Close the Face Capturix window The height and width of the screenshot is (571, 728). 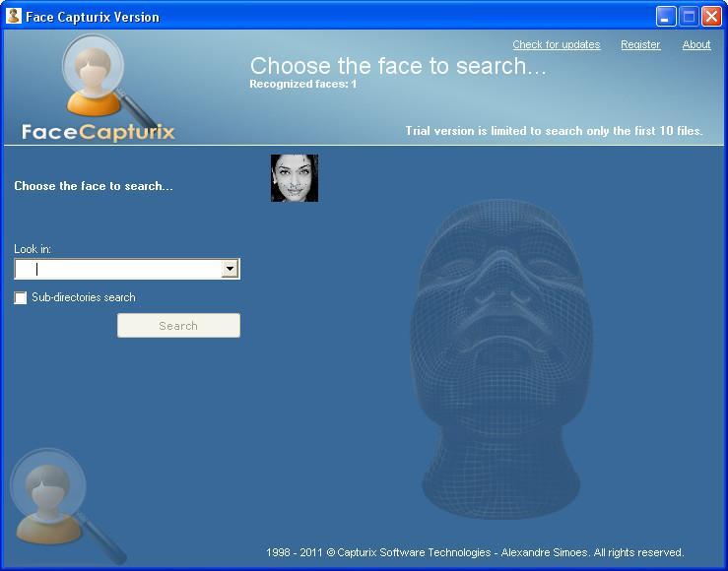(711, 17)
